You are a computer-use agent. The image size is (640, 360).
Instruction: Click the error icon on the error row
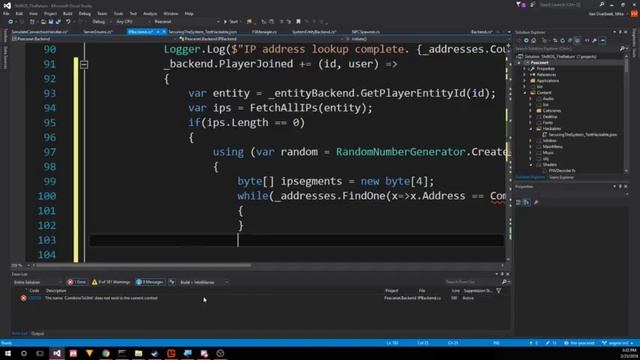click(24, 298)
